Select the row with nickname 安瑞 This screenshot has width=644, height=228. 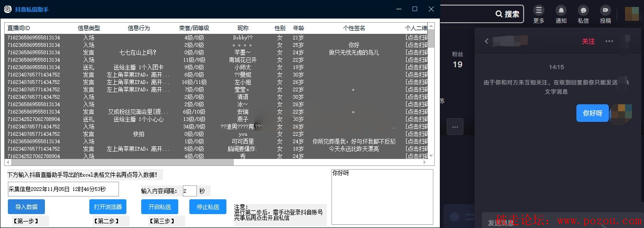[216, 112]
